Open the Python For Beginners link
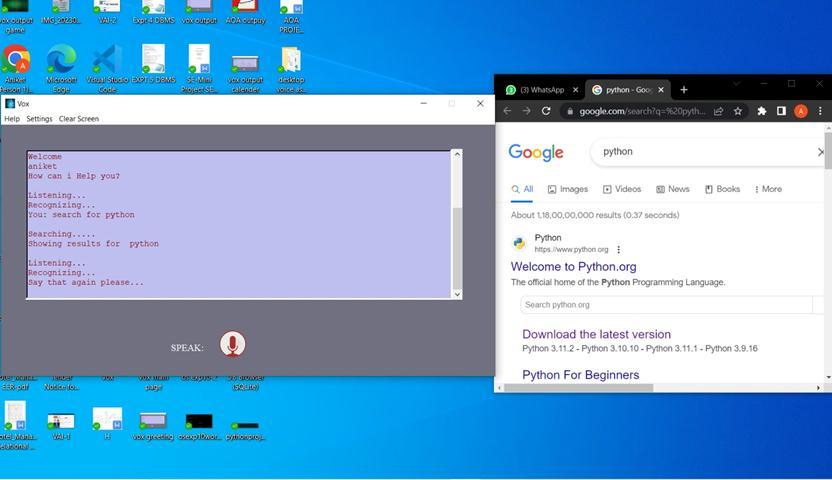 coord(580,375)
